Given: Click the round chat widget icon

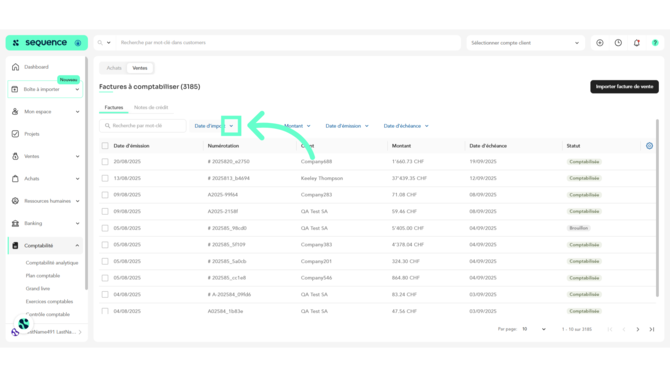Looking at the screenshot, I should 24,324.
